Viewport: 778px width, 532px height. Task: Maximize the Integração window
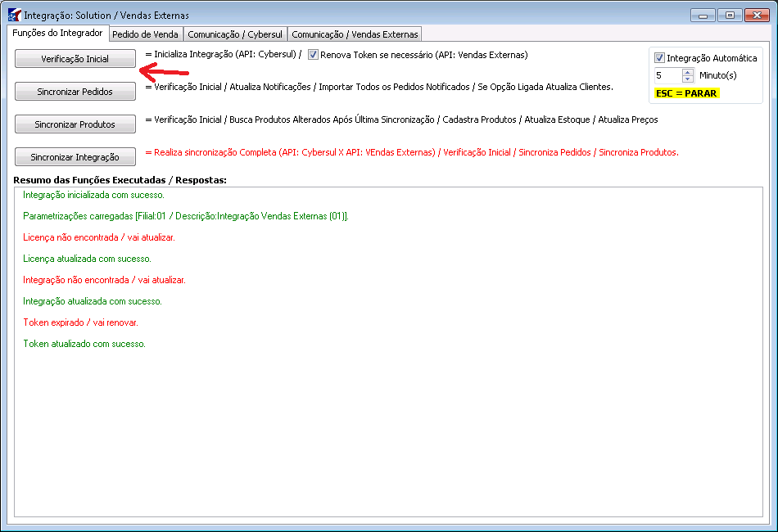pos(730,16)
